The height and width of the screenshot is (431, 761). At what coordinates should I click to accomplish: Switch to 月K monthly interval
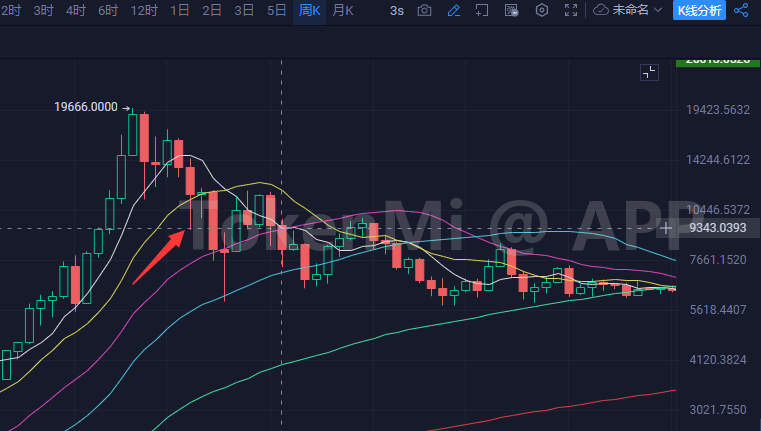(x=343, y=10)
